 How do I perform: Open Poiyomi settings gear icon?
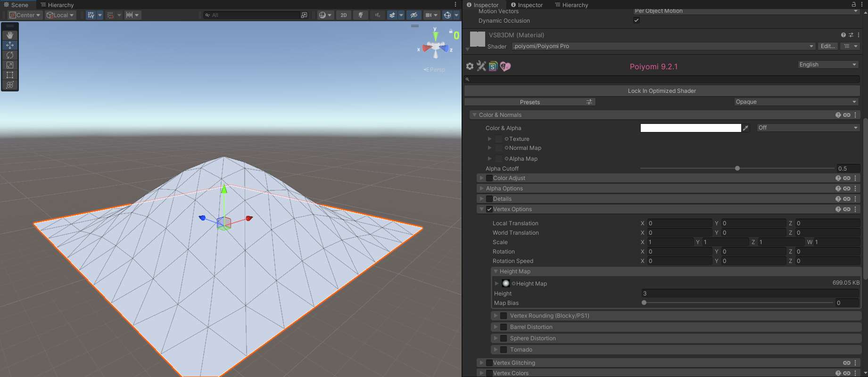point(470,66)
